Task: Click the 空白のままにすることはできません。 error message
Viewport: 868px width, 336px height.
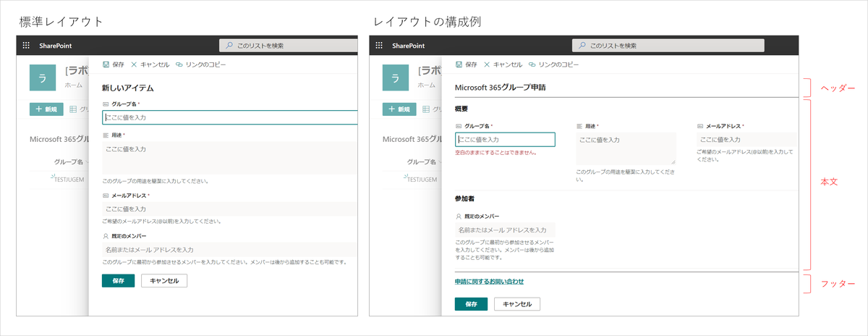Action: (x=495, y=153)
